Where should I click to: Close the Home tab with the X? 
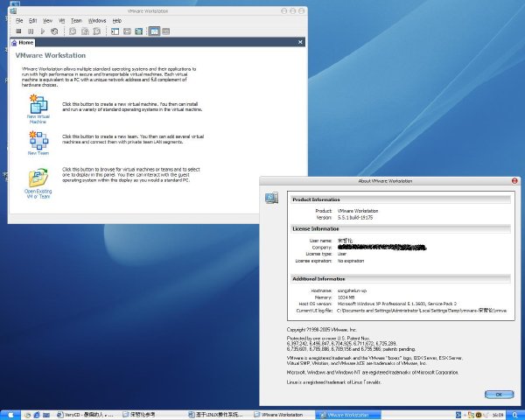coord(300,42)
